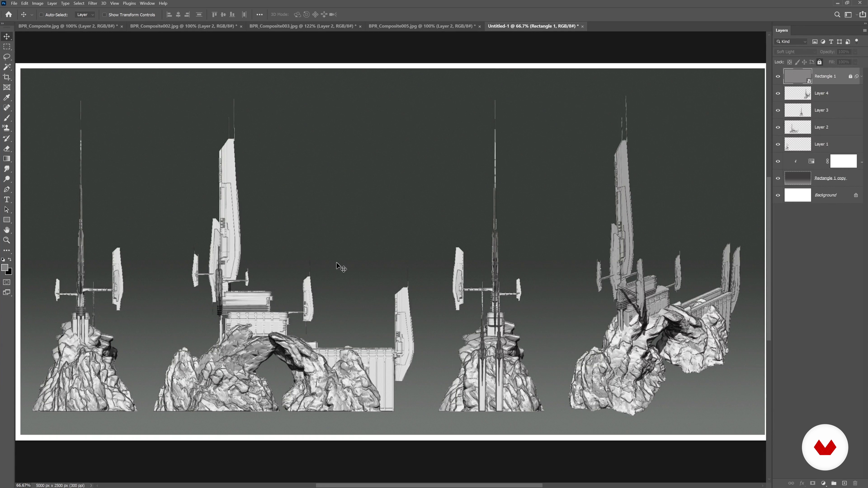
Task: Hide the Rectangle 1 copy layer
Action: (x=778, y=178)
